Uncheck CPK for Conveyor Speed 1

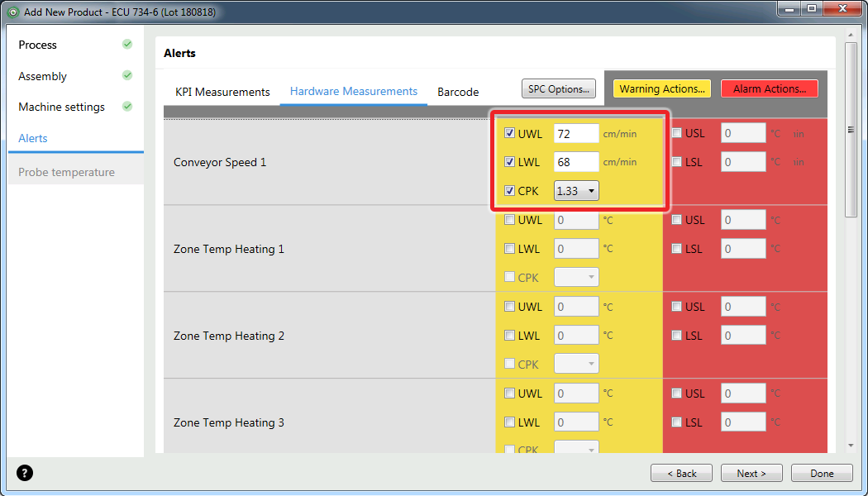(510, 191)
